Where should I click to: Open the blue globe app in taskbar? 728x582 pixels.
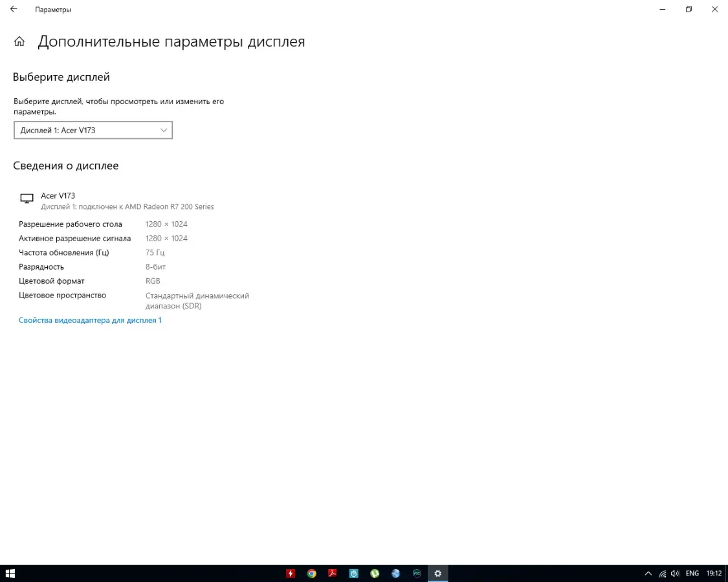[x=395, y=574]
